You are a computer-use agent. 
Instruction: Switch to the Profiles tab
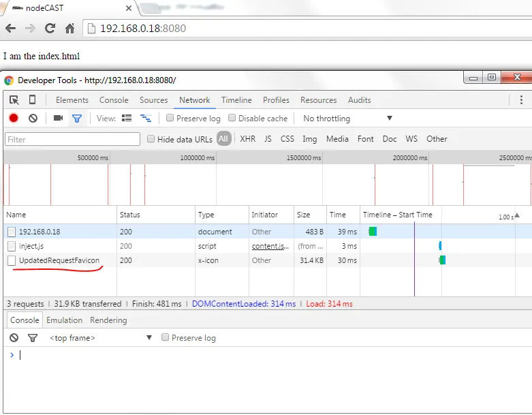[x=276, y=100]
